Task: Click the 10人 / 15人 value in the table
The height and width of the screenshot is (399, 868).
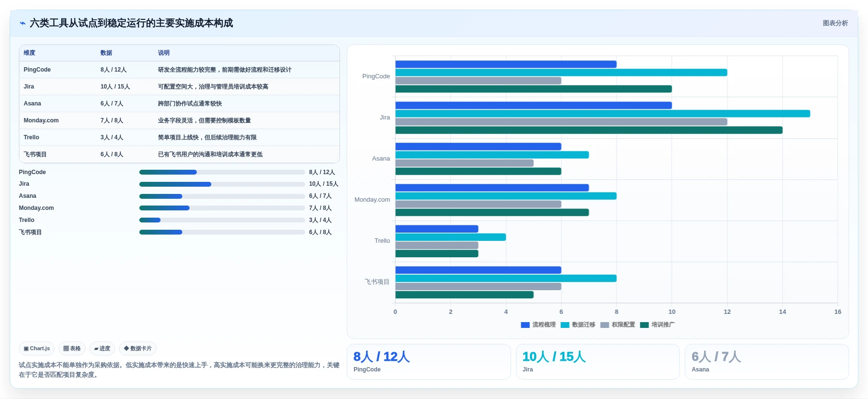Action: 115,87
